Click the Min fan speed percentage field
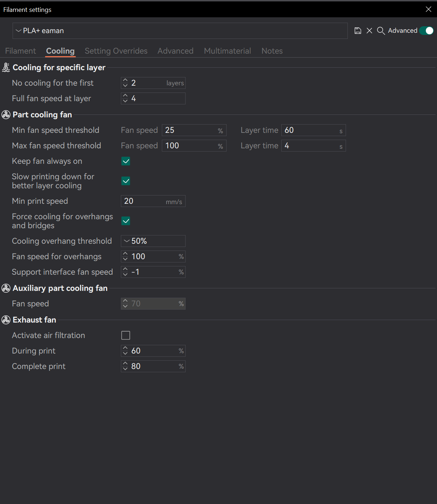Screen dimensions: 437x504 click(x=189, y=130)
